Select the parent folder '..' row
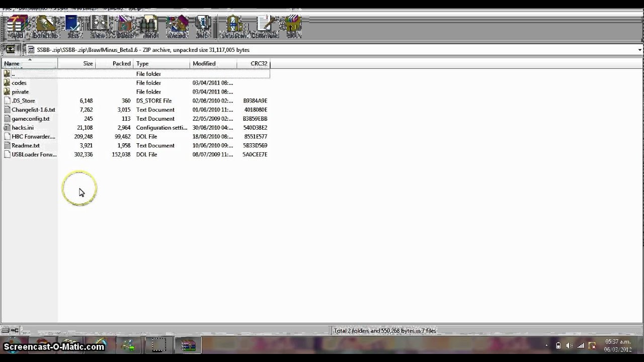This screenshot has width=644, height=362. tap(136, 74)
